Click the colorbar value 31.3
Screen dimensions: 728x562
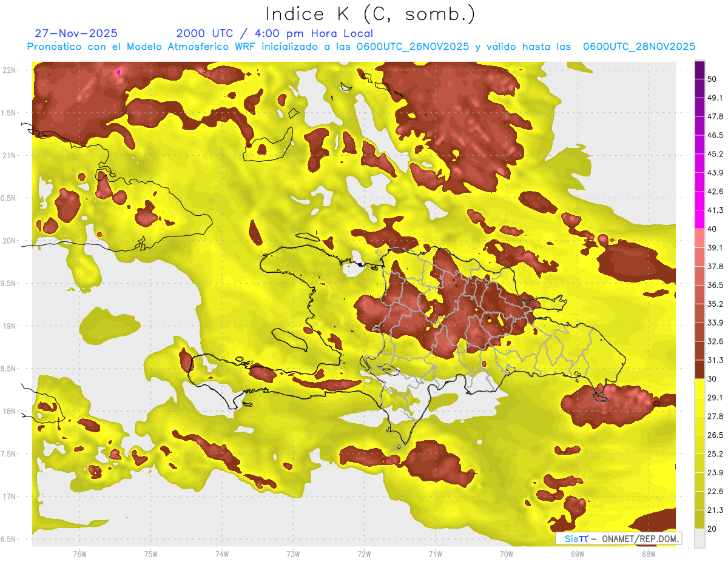[715, 360]
